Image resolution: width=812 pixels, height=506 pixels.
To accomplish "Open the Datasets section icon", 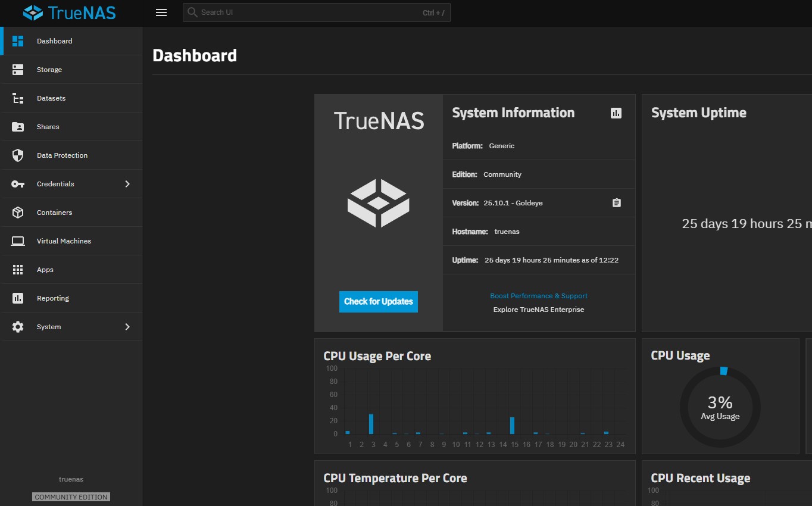I will pos(17,98).
